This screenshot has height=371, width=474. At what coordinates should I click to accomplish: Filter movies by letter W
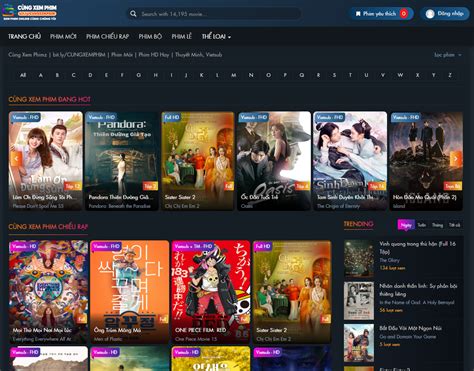(x=400, y=75)
